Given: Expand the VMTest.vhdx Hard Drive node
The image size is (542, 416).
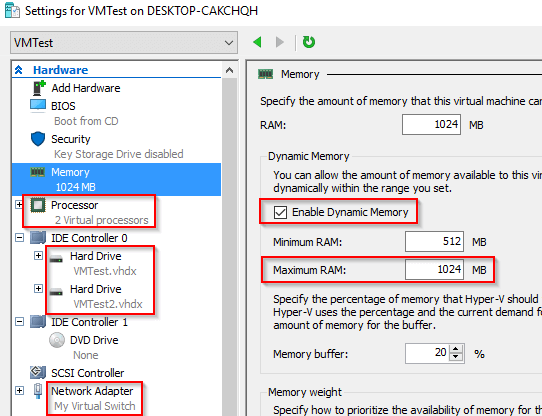Looking at the screenshot, I should (38, 256).
